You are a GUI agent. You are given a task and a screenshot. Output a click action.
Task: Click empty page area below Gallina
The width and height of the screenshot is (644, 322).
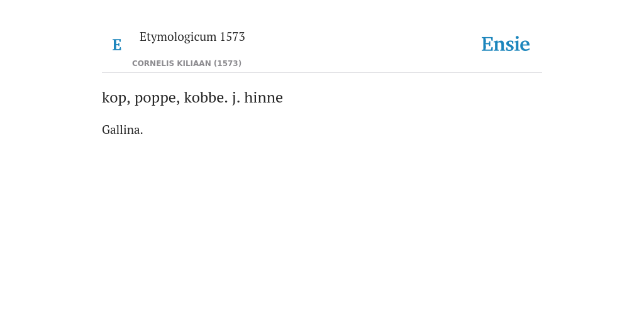pyautogui.click(x=322, y=226)
